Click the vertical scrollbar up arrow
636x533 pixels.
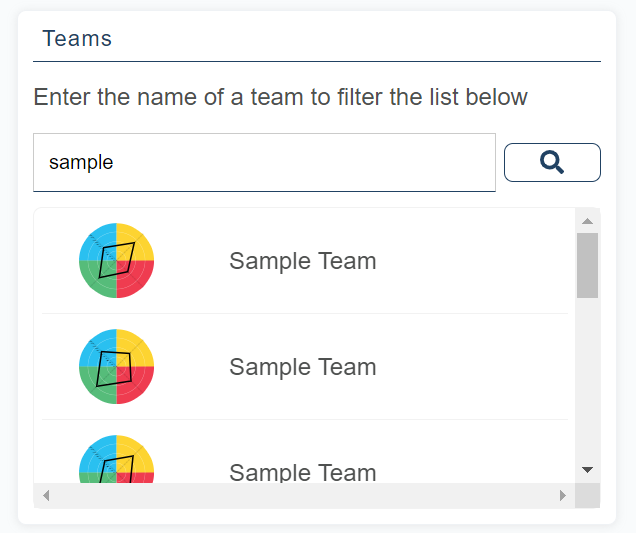[x=587, y=220]
